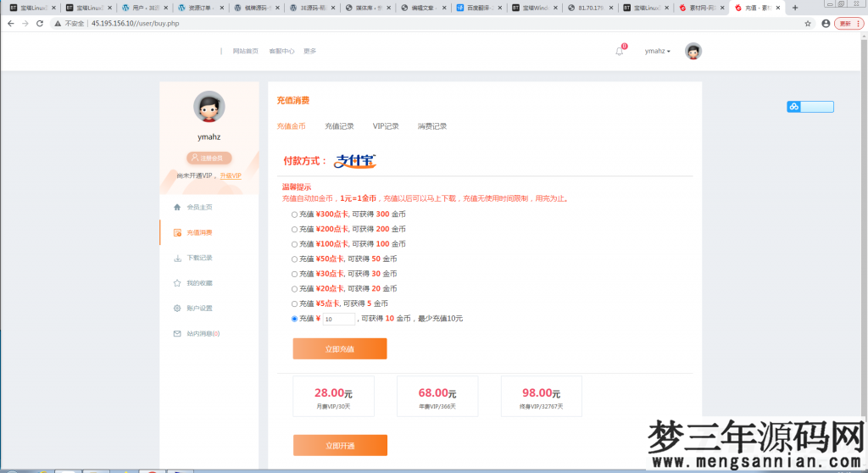
Task: Bookmark this page with the star icon
Action: coord(808,23)
